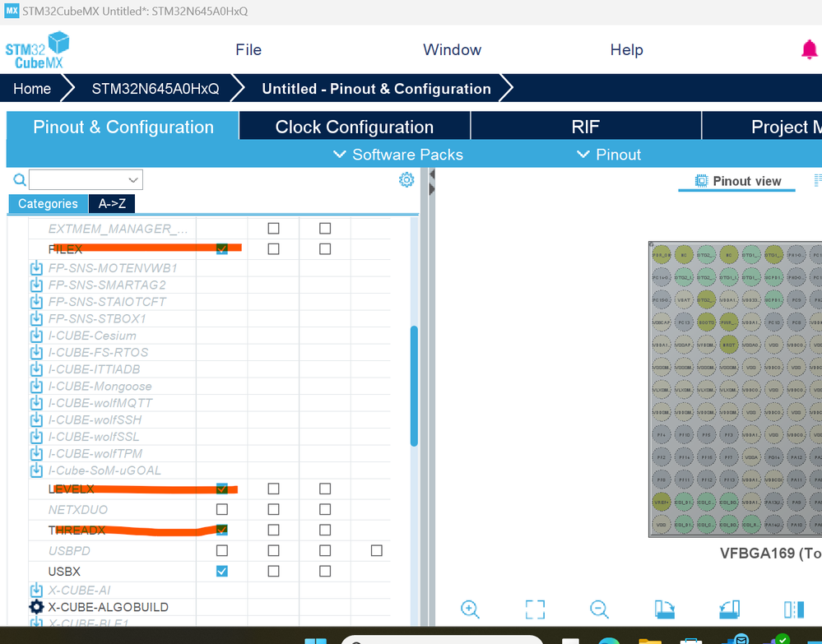Select the Pinout view tab

737,181
